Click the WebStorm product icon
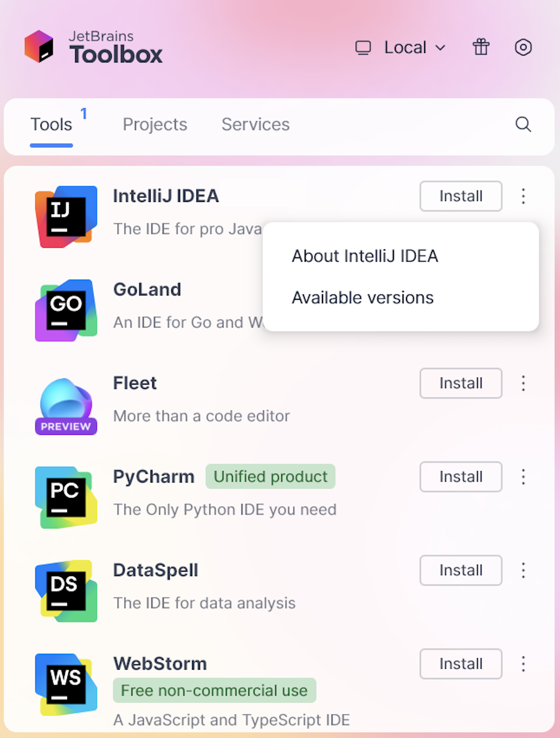 (66, 684)
